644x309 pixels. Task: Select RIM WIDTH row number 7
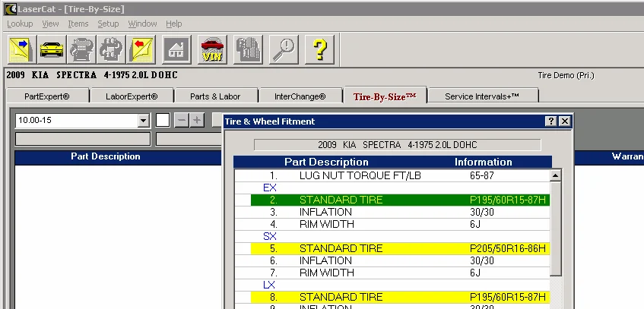tap(392, 273)
